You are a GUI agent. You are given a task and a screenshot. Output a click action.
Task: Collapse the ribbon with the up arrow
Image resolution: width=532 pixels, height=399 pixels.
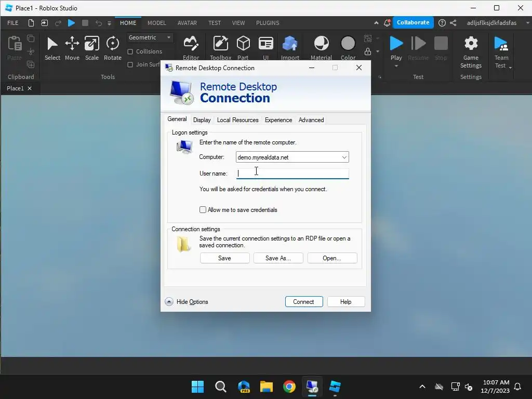376,23
